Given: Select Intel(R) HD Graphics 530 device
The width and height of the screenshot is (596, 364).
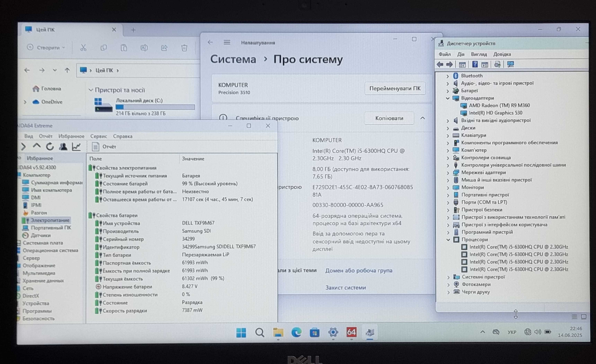Looking at the screenshot, I should point(495,113).
